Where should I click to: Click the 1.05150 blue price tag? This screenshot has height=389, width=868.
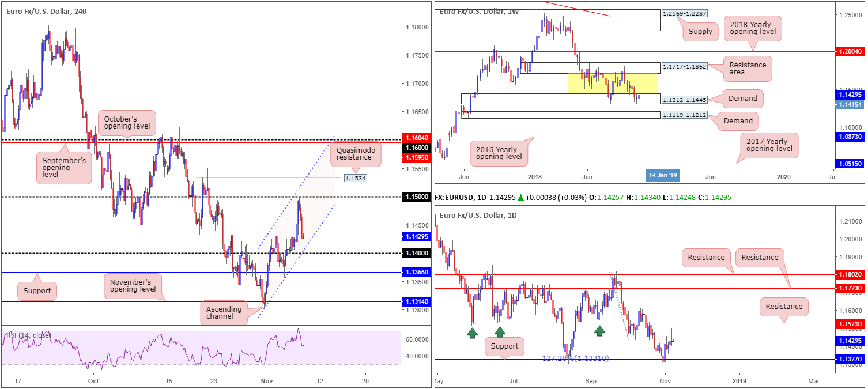[850, 164]
